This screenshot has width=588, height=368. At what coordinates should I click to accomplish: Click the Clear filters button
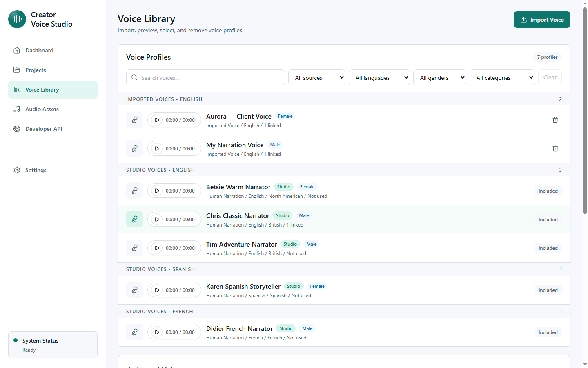[550, 77]
